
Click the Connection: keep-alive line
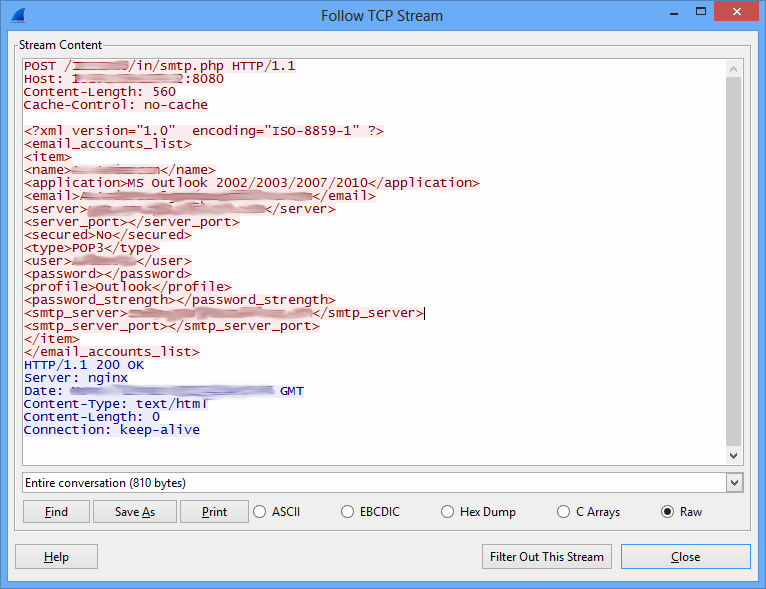112,430
